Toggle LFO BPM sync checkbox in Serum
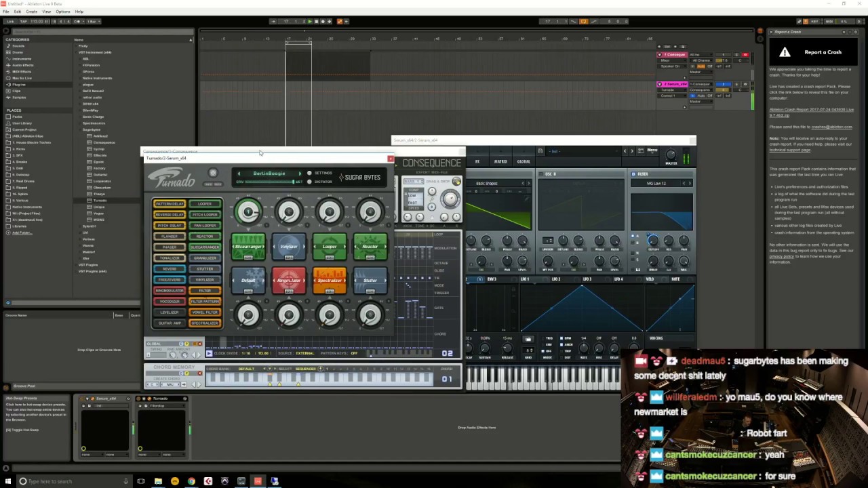Viewport: 868px width, 488px height. coord(561,338)
